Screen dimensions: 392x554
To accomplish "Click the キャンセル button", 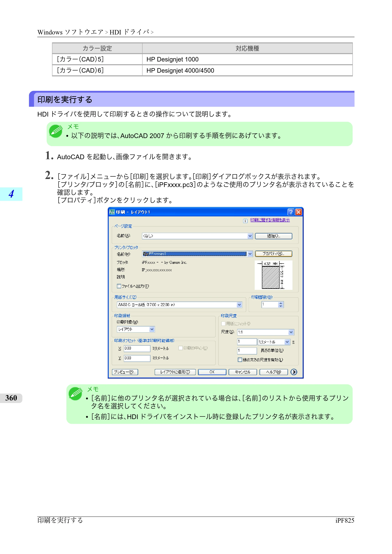I will click(x=243, y=372).
